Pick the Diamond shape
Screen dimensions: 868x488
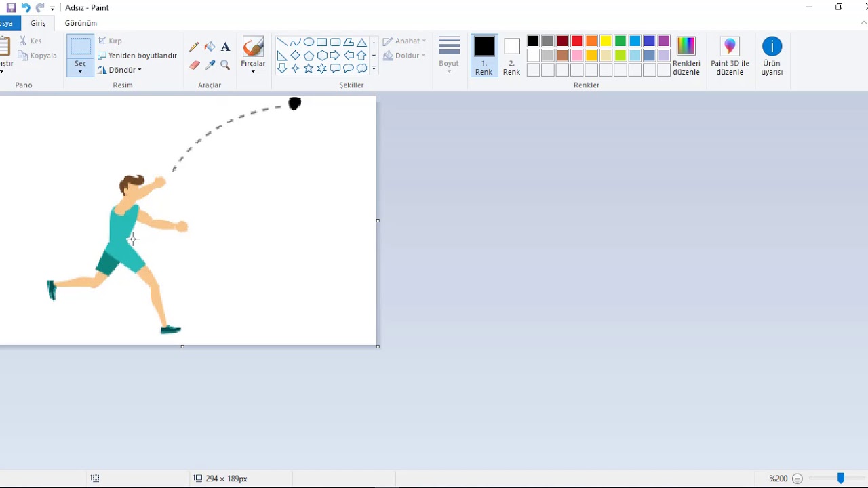point(295,56)
